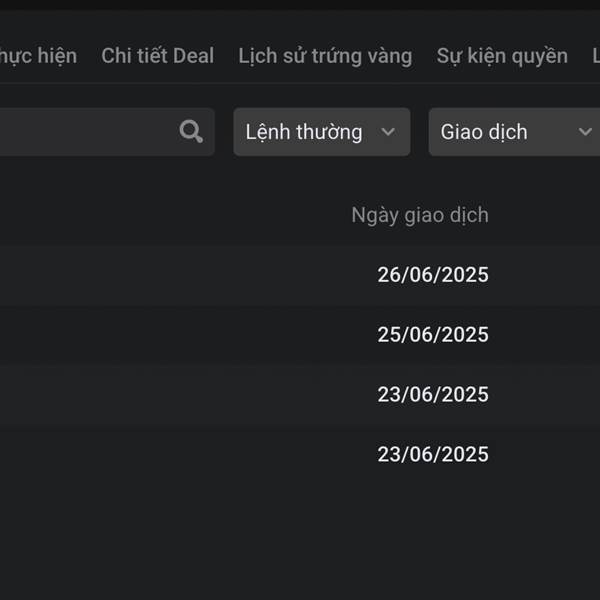Click the chevron arrow in Giao dịch
This screenshot has height=600, width=600.
click(585, 132)
